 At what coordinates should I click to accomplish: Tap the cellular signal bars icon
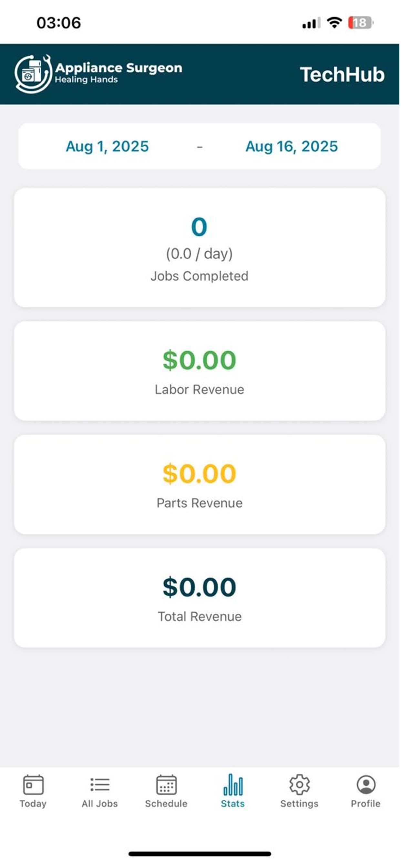pos(311,23)
